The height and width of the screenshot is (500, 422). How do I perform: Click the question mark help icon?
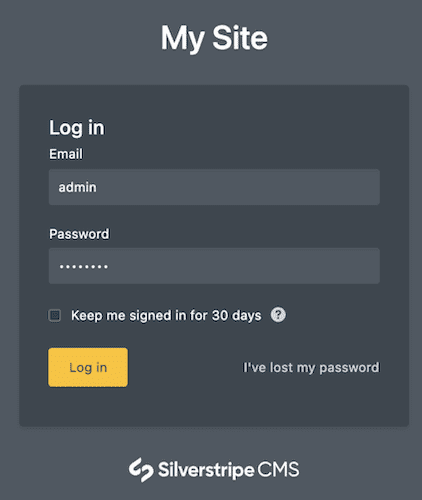pos(278,315)
